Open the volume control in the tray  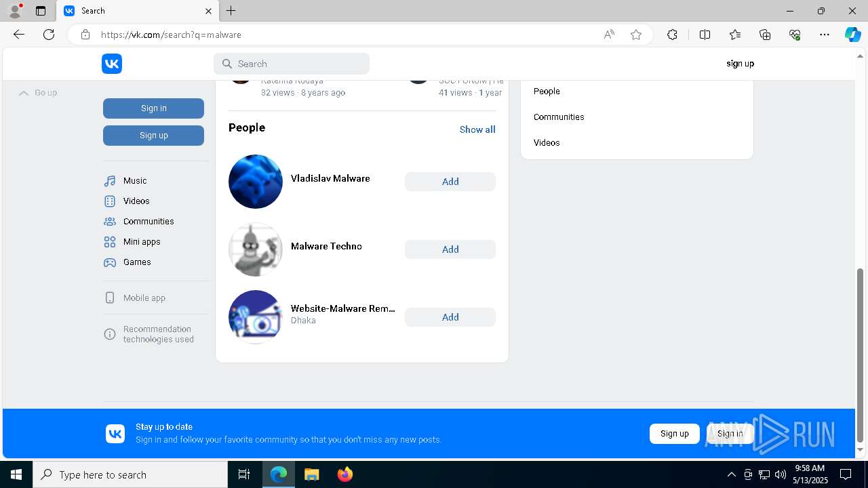[781, 474]
